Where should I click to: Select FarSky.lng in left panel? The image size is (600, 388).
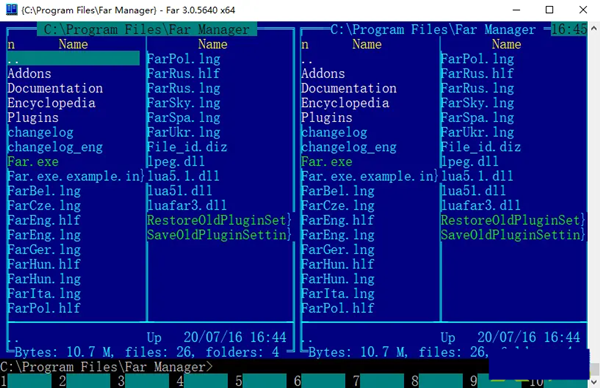(184, 103)
